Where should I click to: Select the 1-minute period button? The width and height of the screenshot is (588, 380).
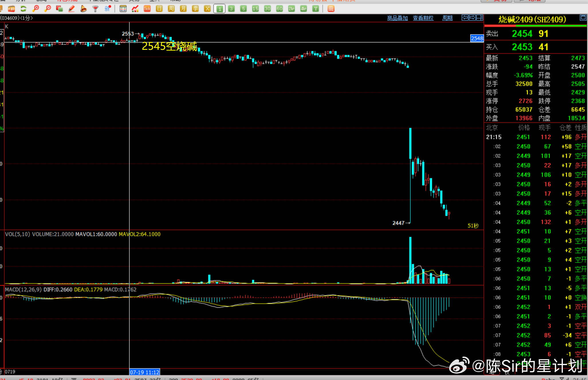tap(219, 9)
